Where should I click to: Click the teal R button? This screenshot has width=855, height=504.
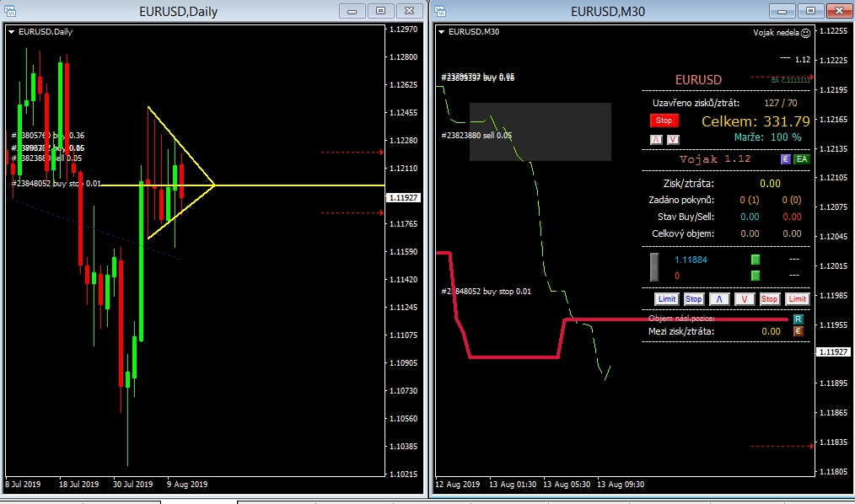click(x=798, y=319)
